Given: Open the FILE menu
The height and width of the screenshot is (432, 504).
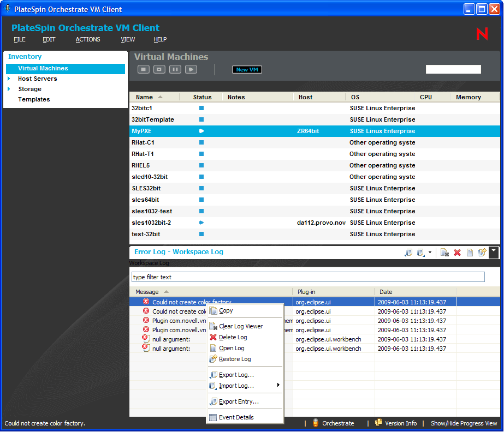Looking at the screenshot, I should coord(20,39).
